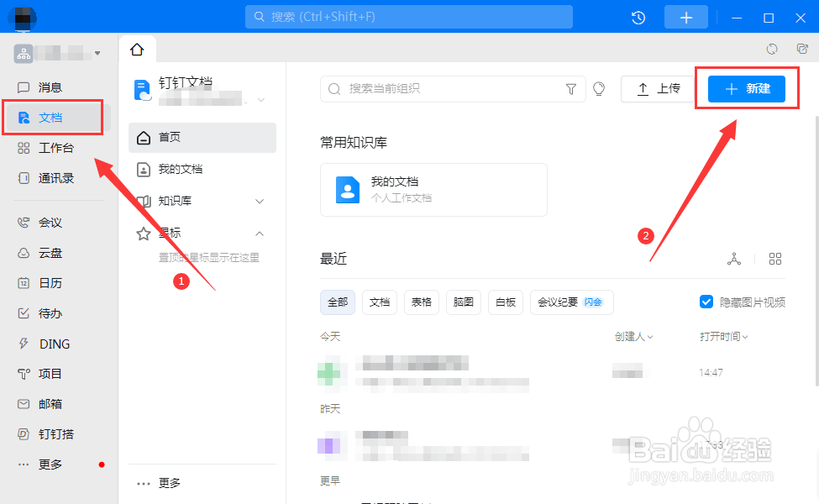
Task: Filter recent files by 会议纪要
Action: 571,302
